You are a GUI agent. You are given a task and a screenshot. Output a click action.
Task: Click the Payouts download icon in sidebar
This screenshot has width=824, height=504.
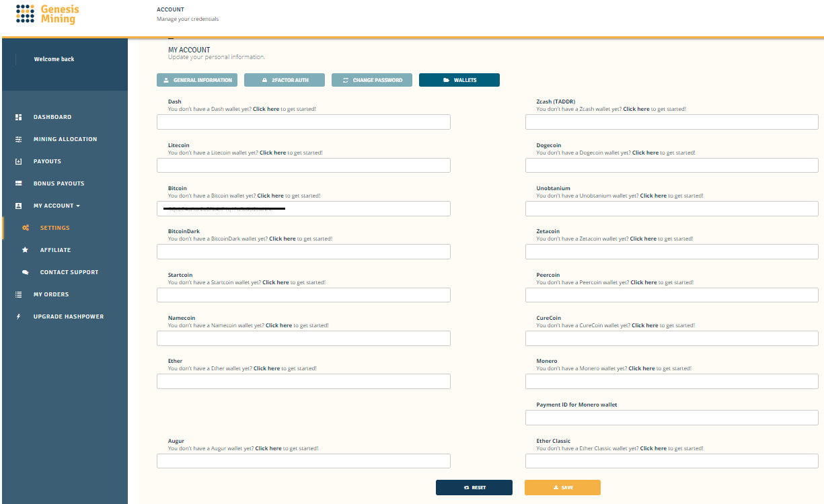[x=19, y=161]
